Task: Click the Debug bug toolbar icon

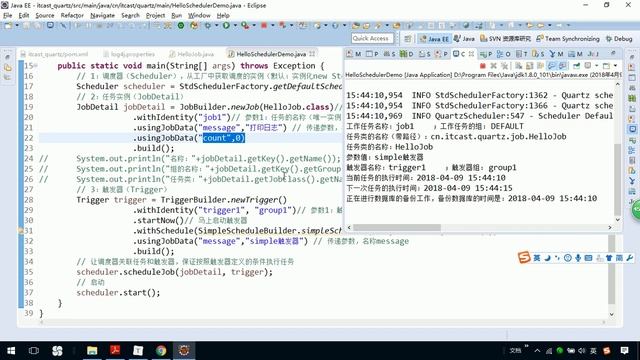Action: (x=208, y=25)
